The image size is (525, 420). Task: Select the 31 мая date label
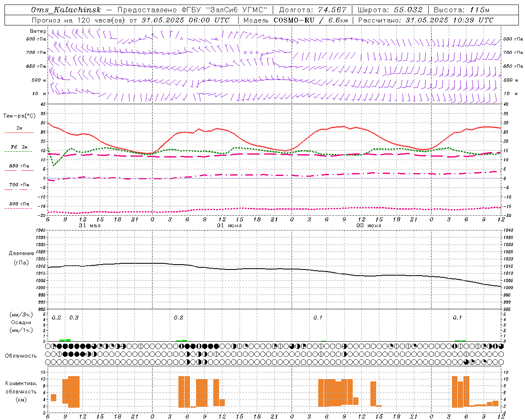point(89,226)
